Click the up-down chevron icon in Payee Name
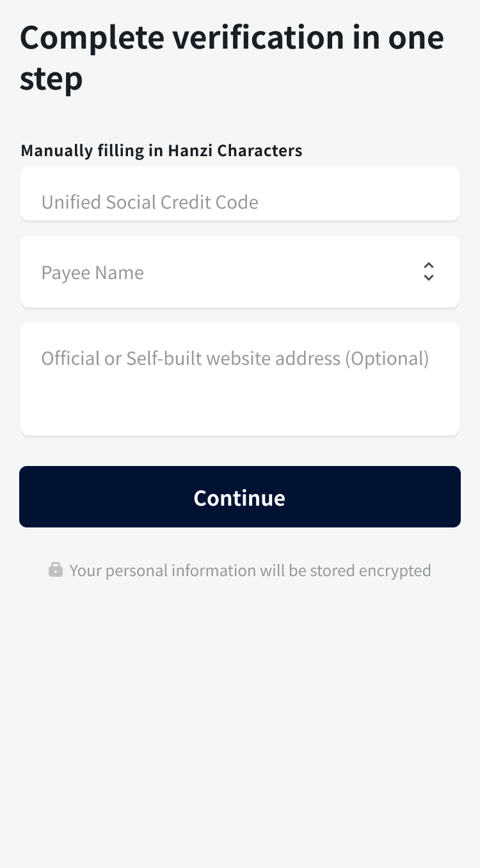 (x=429, y=272)
